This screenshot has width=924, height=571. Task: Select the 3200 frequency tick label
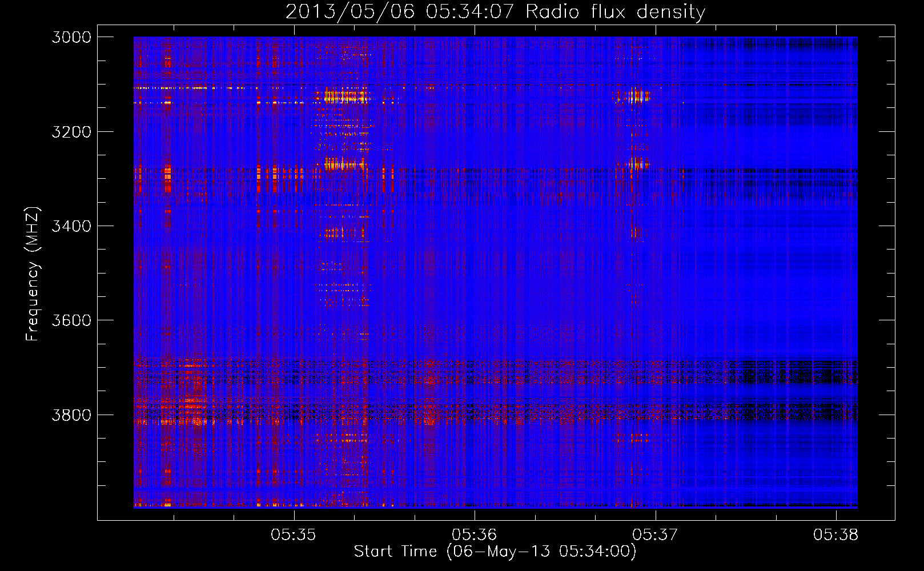point(71,132)
